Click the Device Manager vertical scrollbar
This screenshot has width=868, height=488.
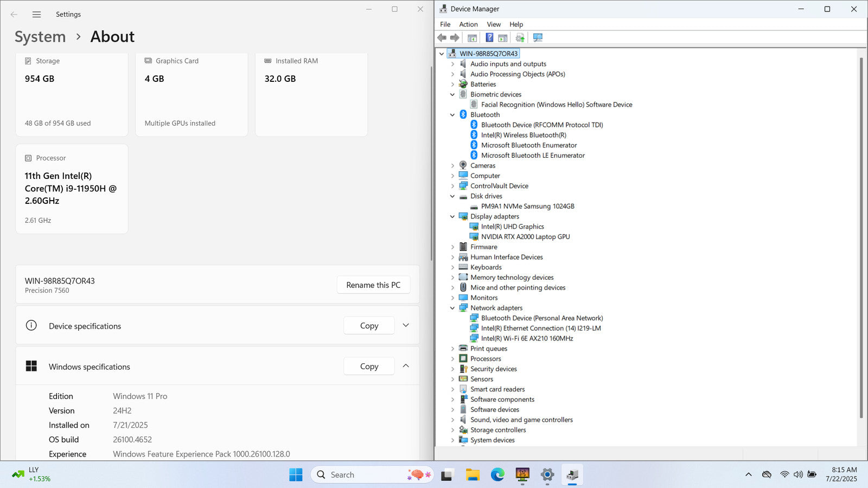861,237
